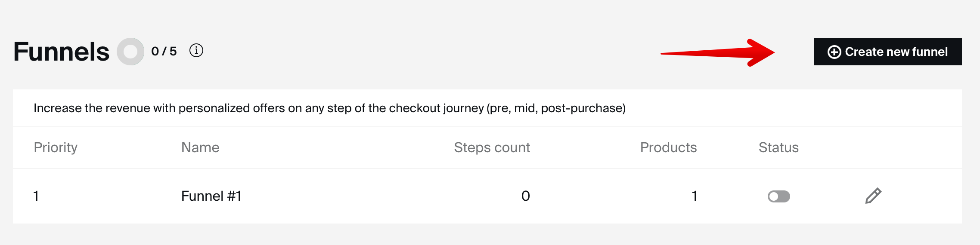Screen dimensions: 980x245
Task: Select the priority value 1 of Funnel #1
Action: point(36,196)
